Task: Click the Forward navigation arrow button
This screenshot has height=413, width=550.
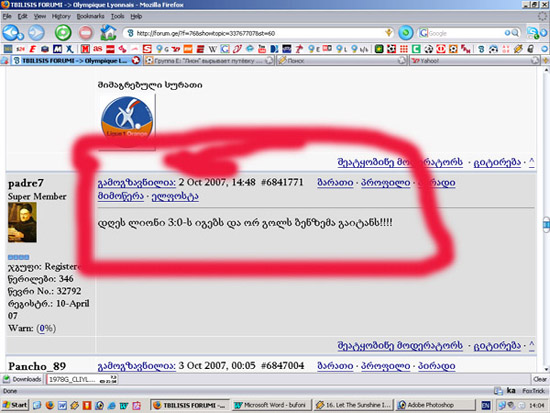Action: [x=36, y=33]
